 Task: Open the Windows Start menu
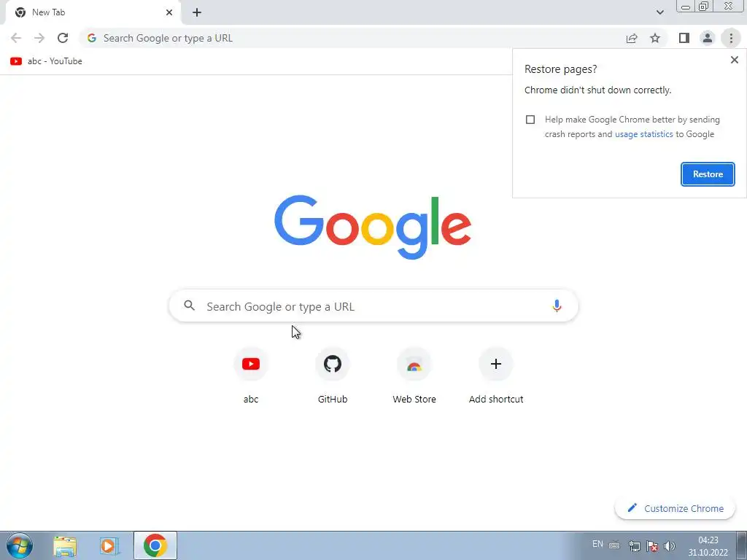20,545
